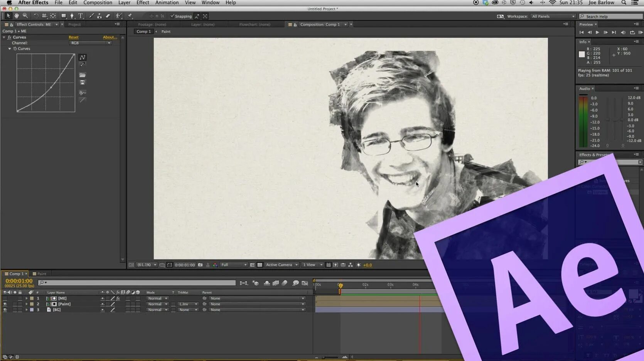Select the Rotation tool
644x361 pixels.
tap(36, 16)
